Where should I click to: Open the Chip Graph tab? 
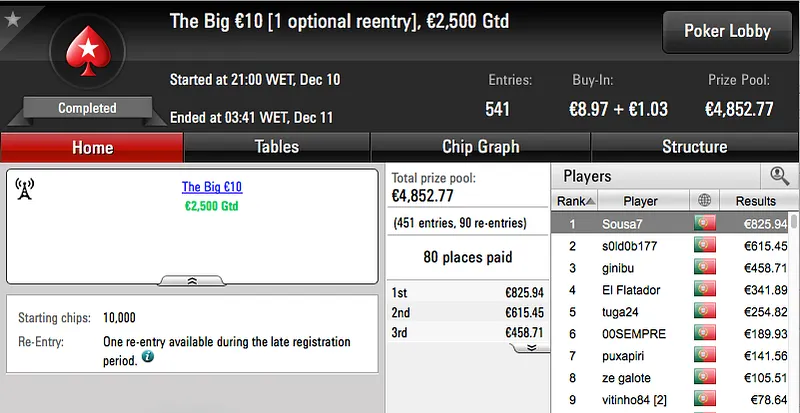480,147
